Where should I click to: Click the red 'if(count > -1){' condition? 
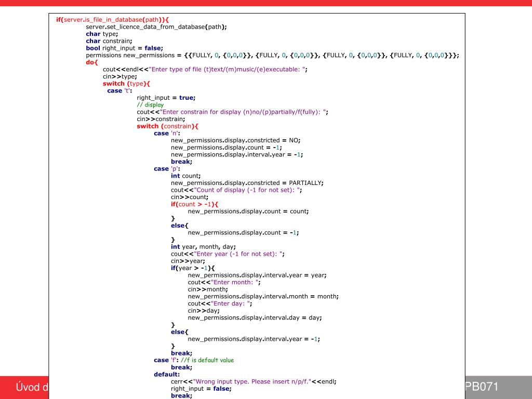(194, 204)
